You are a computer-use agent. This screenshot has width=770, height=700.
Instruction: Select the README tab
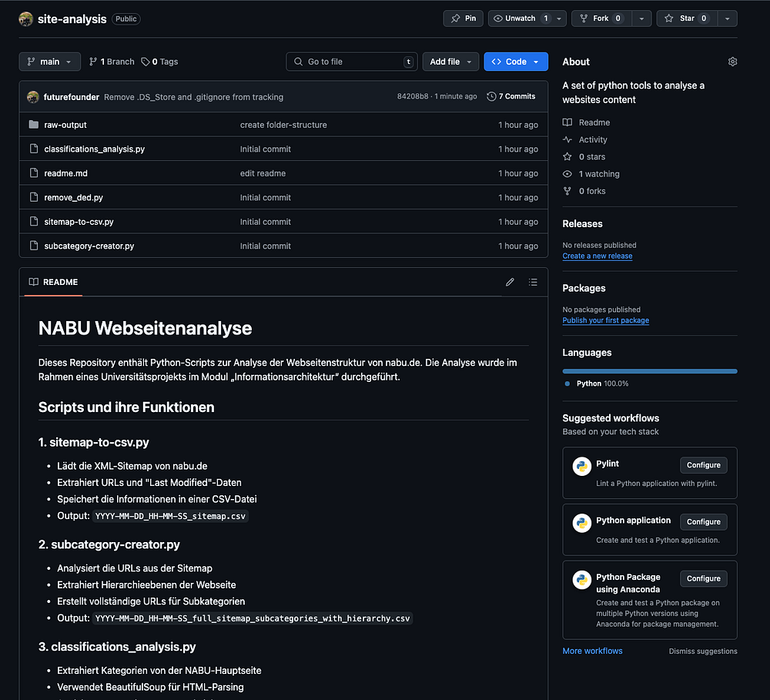(x=53, y=282)
